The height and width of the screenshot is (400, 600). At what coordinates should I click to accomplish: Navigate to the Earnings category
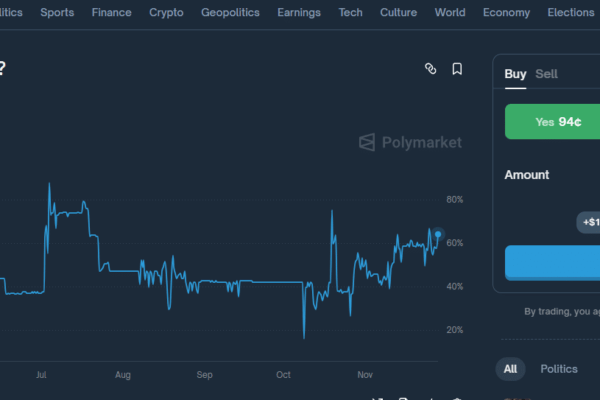click(x=299, y=13)
